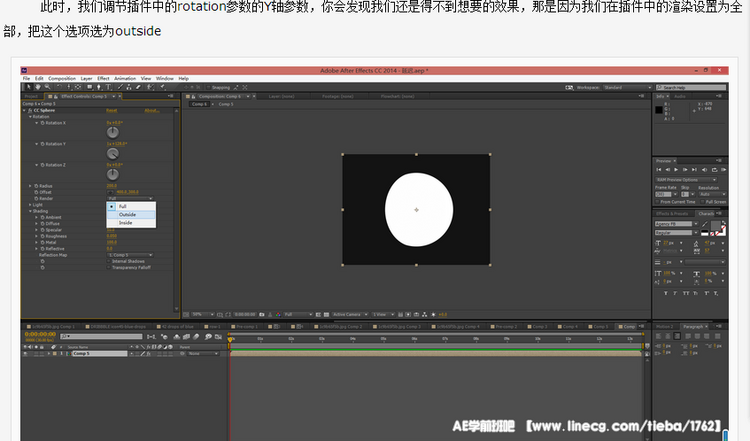Select the Eraser tool

pos(138,87)
